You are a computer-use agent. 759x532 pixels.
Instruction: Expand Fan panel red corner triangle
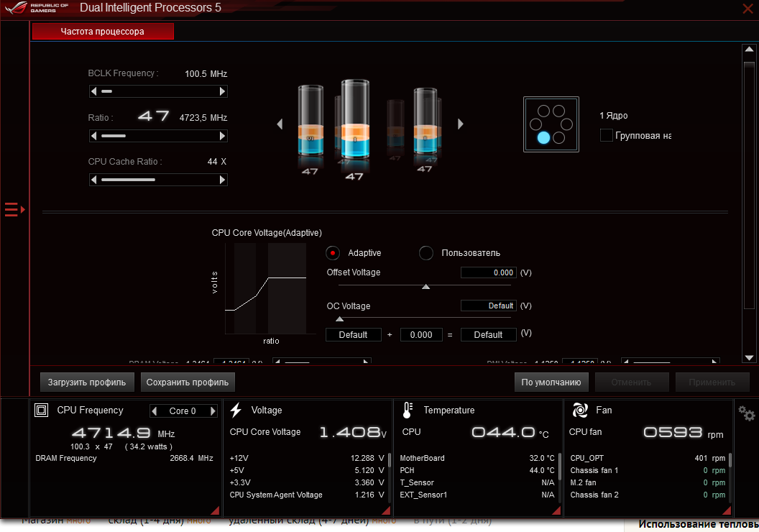click(x=727, y=510)
